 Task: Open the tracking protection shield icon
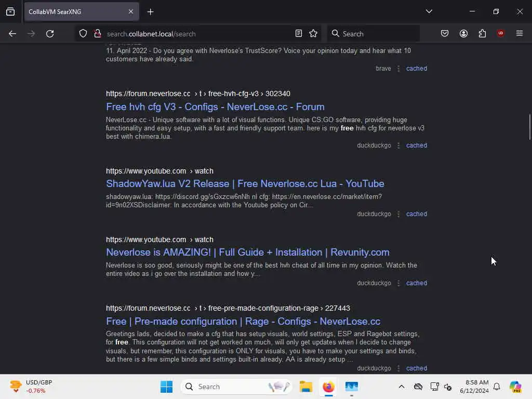[x=83, y=34]
